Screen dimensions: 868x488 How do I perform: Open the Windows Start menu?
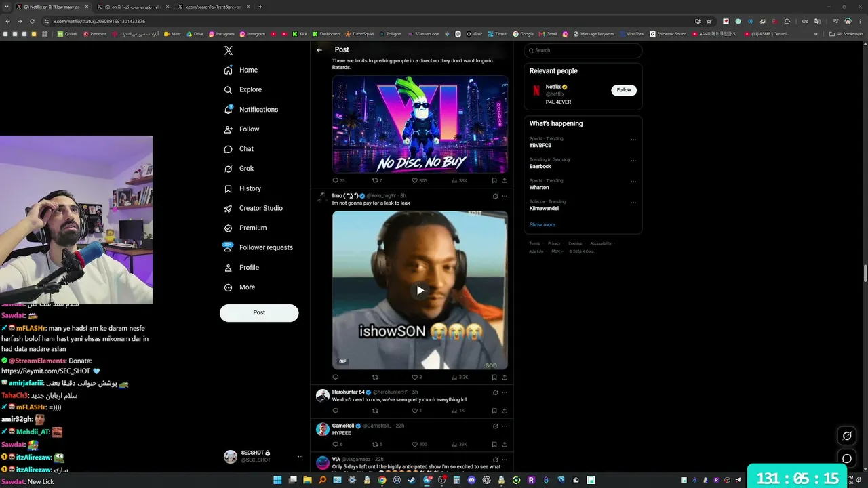(277, 480)
